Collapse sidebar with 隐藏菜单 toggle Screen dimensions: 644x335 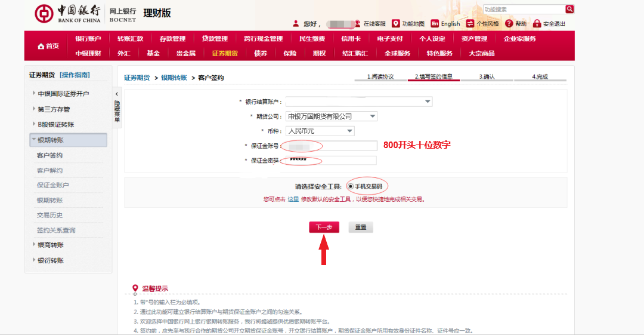click(x=117, y=107)
